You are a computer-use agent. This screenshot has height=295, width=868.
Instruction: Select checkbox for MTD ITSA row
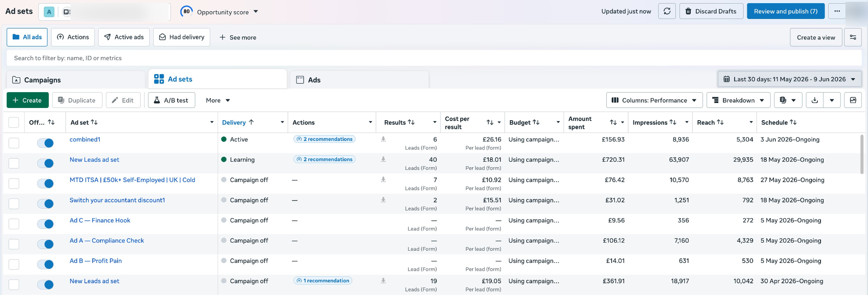pyautogui.click(x=14, y=183)
